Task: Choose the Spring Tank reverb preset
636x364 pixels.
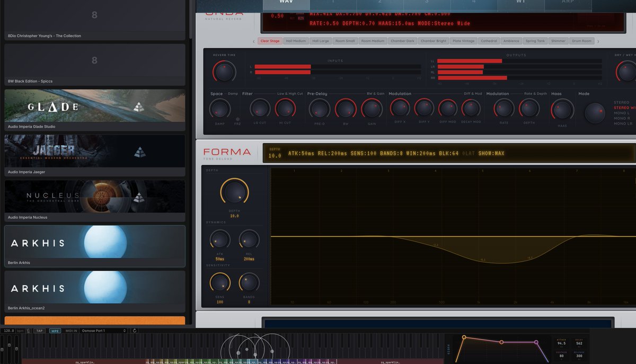Action: coord(535,41)
